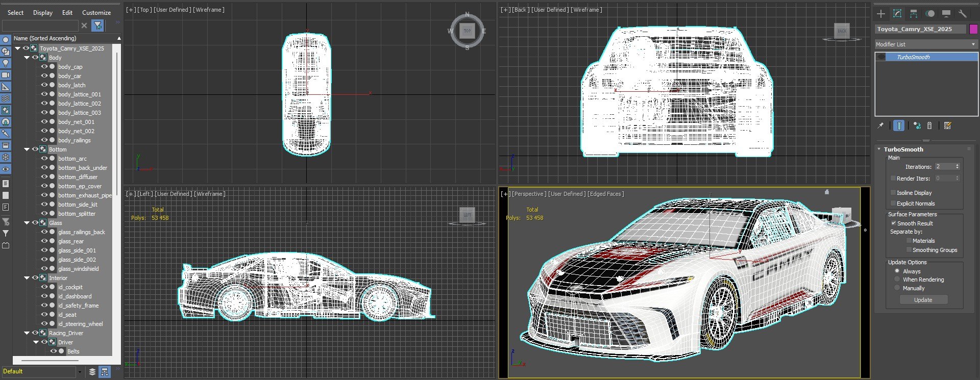Toggle visibility of glass_windshield
This screenshot has width=980, height=380.
(x=44, y=269)
